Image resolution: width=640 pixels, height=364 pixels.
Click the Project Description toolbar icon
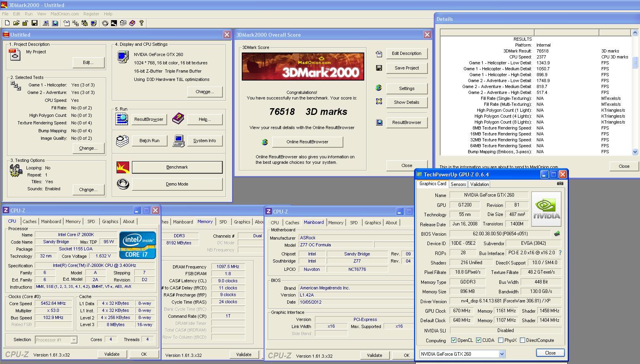(66, 23)
